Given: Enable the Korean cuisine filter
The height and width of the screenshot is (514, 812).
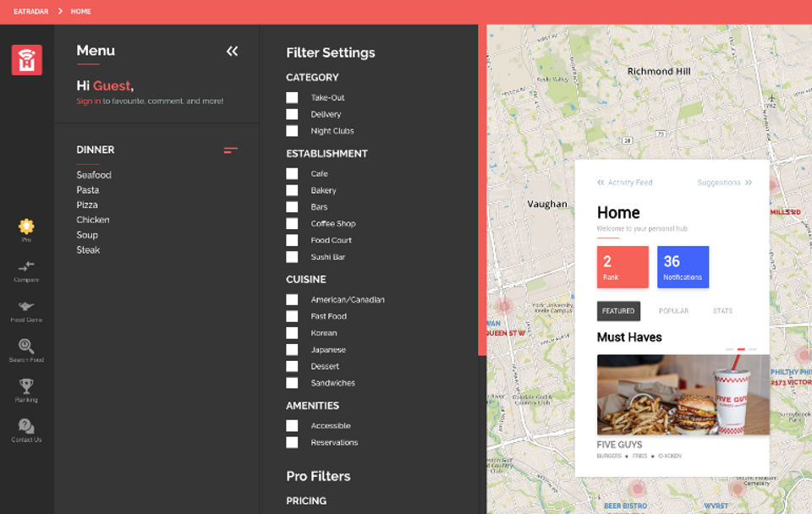Looking at the screenshot, I should 292,333.
